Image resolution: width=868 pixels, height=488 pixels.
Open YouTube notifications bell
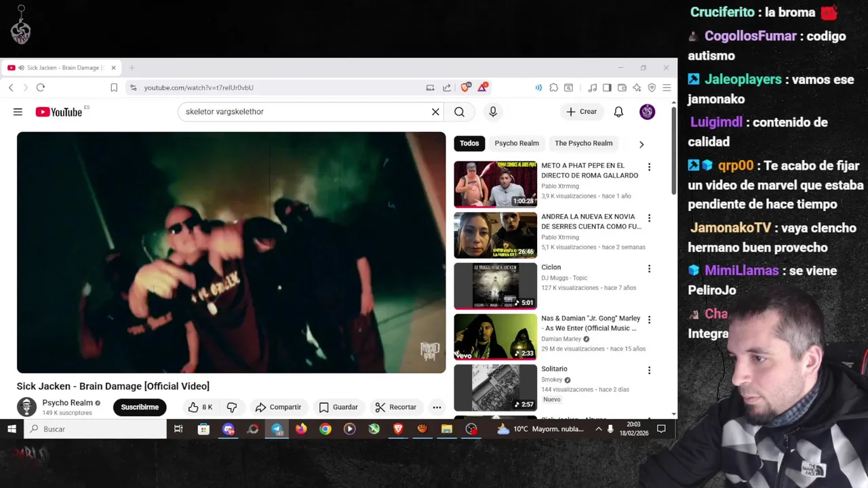pos(618,112)
